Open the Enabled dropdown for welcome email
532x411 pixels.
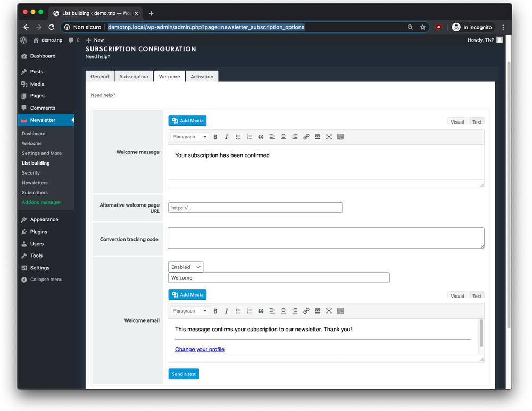(x=186, y=267)
